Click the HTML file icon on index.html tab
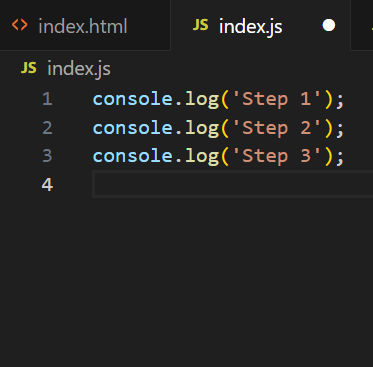Screen dimensions: 373x367 [19, 25]
